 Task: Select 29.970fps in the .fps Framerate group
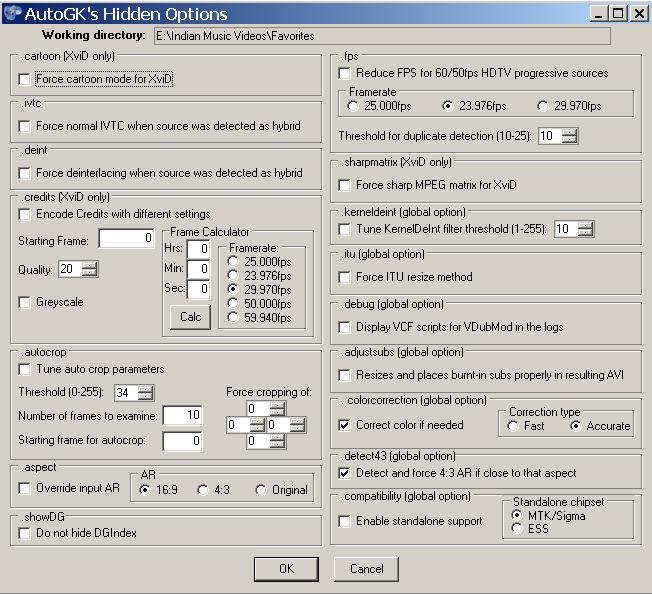point(543,106)
